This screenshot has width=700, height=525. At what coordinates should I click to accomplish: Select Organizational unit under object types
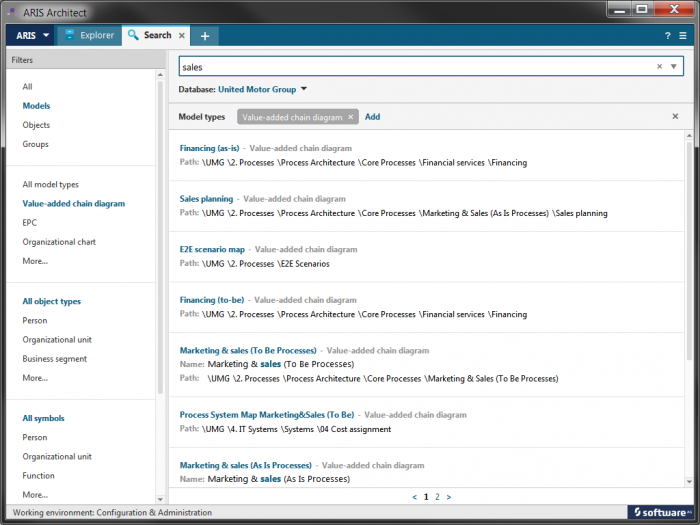(57, 340)
